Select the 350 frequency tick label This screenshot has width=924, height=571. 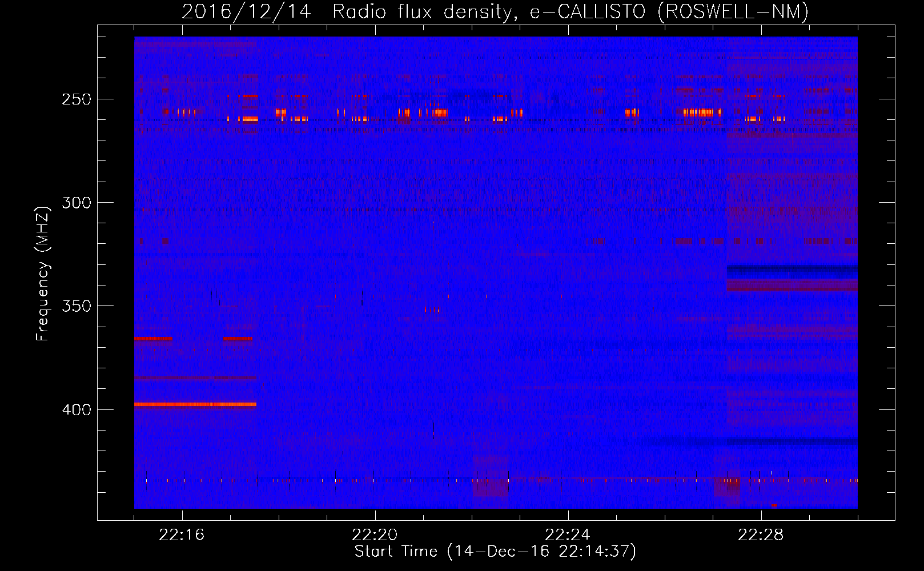tap(77, 307)
